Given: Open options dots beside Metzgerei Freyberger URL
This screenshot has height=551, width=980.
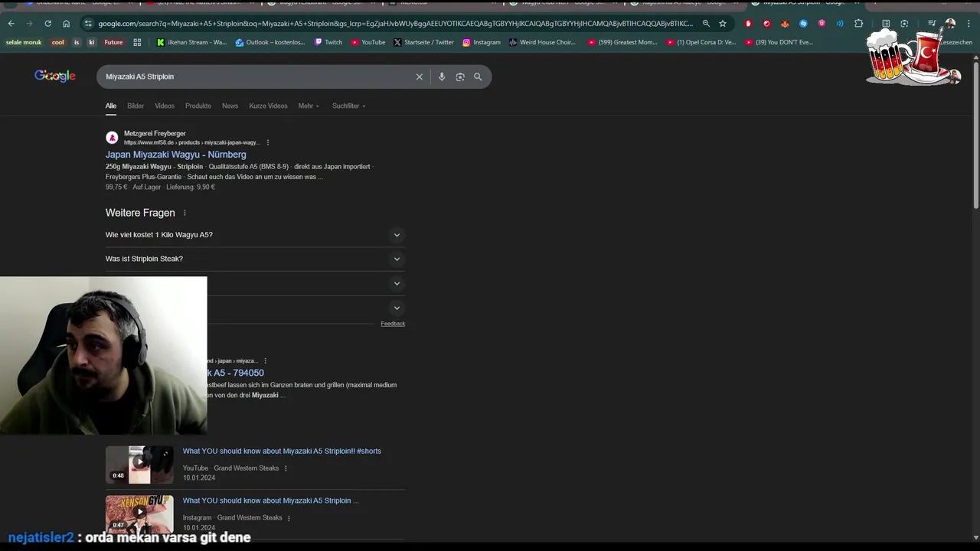Looking at the screenshot, I should (x=267, y=142).
